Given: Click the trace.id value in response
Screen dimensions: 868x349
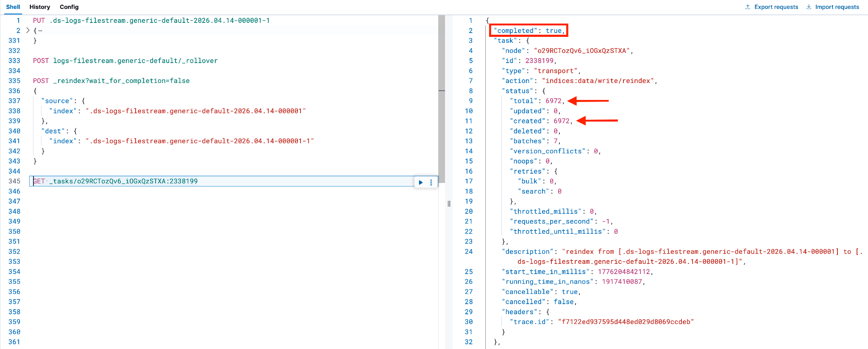Looking at the screenshot, I should pos(626,322).
